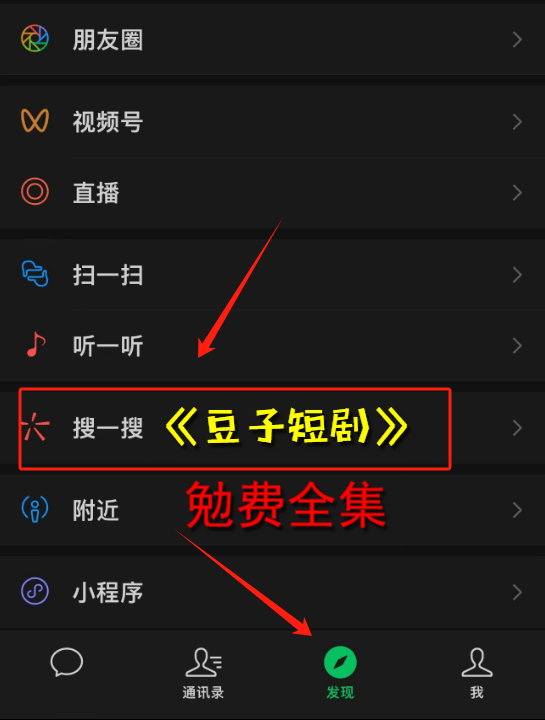Open the Nearby (附近) blue location icon

pos(35,509)
